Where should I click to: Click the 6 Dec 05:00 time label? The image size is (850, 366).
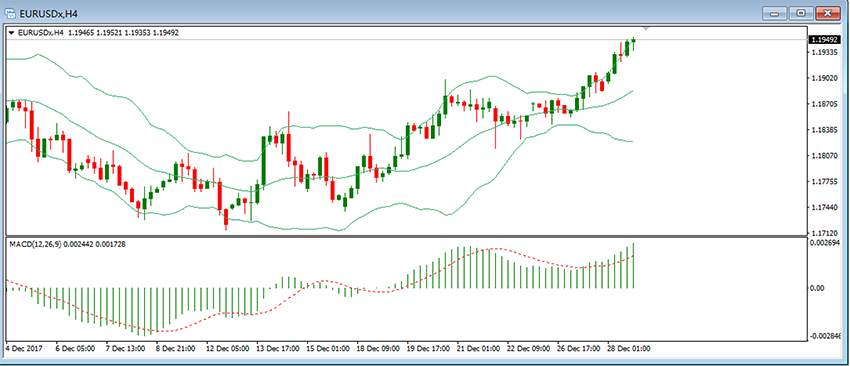pos(75,348)
